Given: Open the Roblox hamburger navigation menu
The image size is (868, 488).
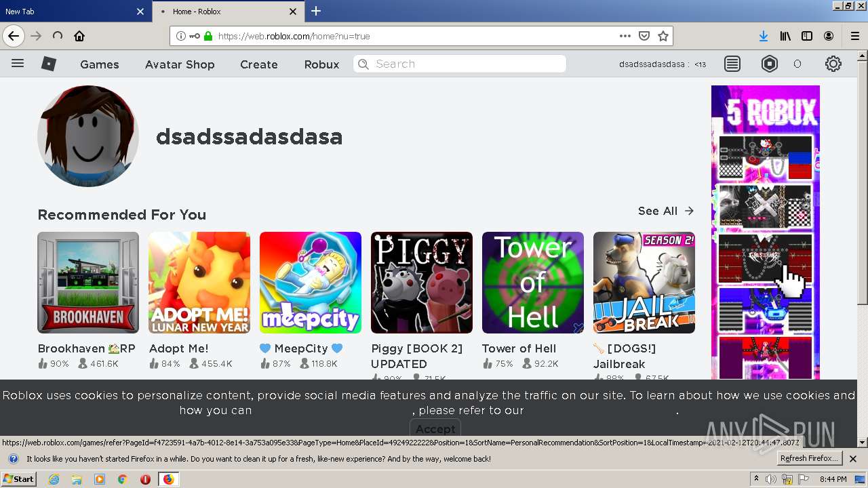Looking at the screenshot, I should 18,64.
